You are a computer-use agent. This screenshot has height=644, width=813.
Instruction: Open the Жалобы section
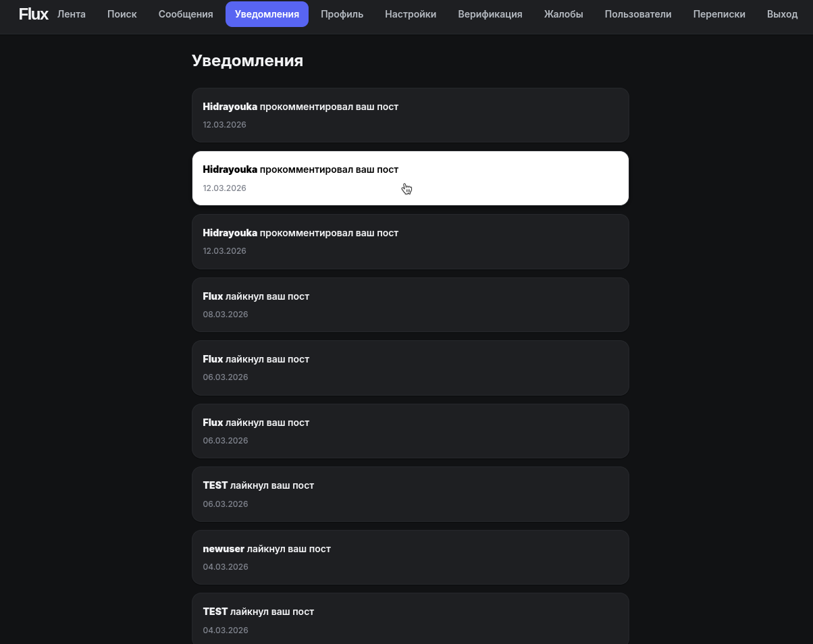pyautogui.click(x=563, y=14)
